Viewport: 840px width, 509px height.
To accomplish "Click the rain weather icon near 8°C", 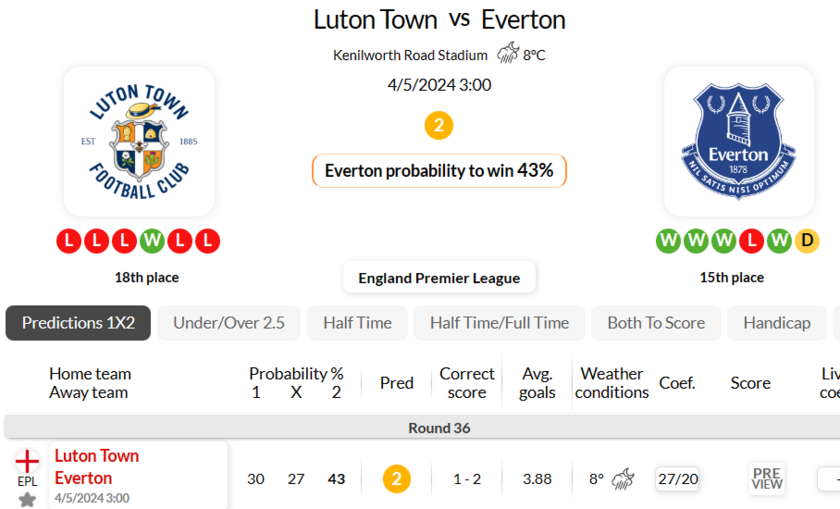I will point(507,54).
